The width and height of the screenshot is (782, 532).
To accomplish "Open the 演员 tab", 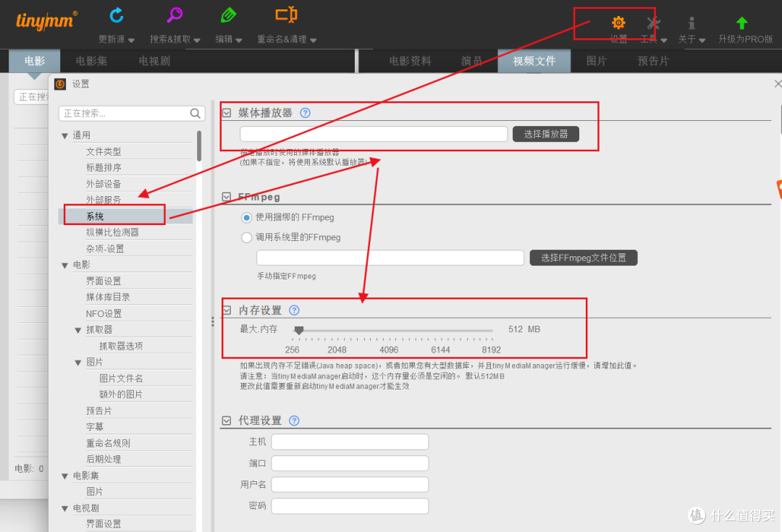I will 471,62.
